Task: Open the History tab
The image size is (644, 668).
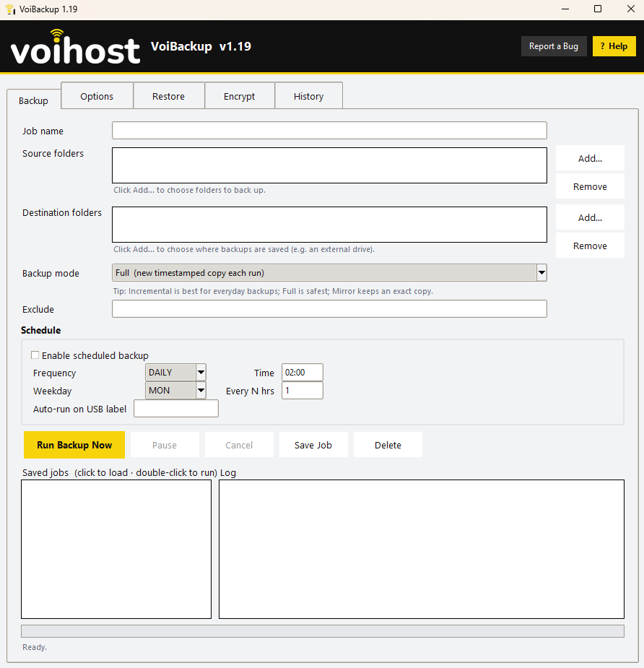Action: pyautogui.click(x=308, y=96)
